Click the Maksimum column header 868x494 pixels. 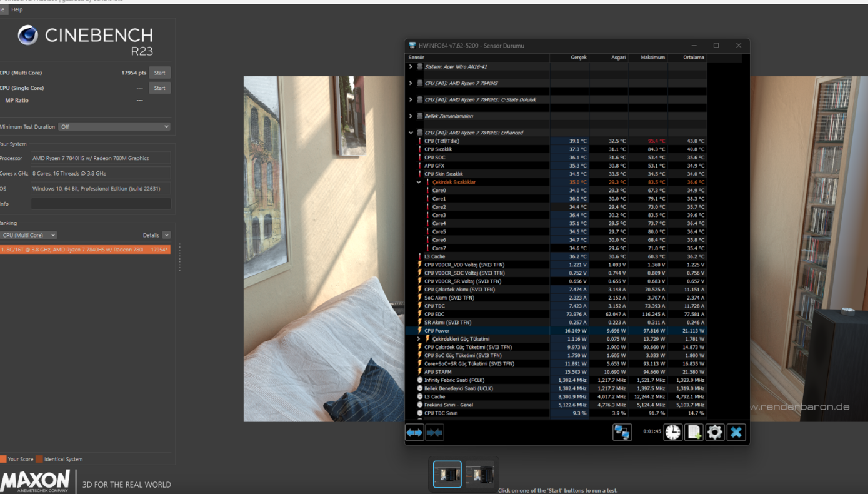648,58
